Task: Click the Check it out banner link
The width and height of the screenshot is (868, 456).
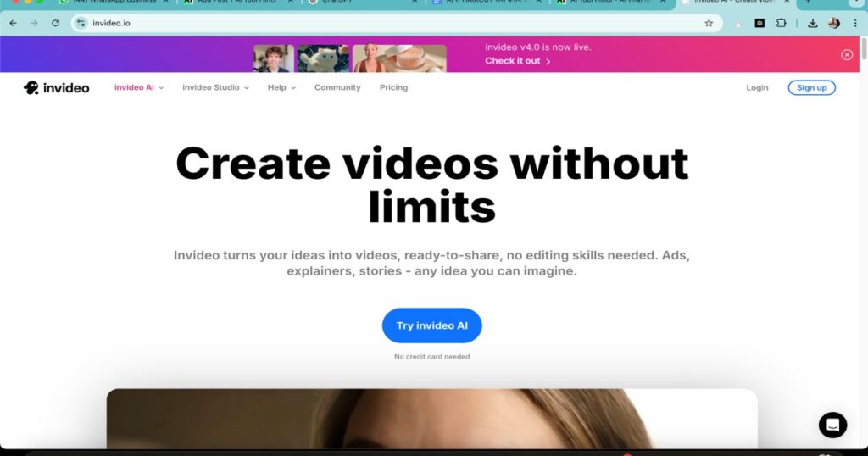Action: point(518,61)
